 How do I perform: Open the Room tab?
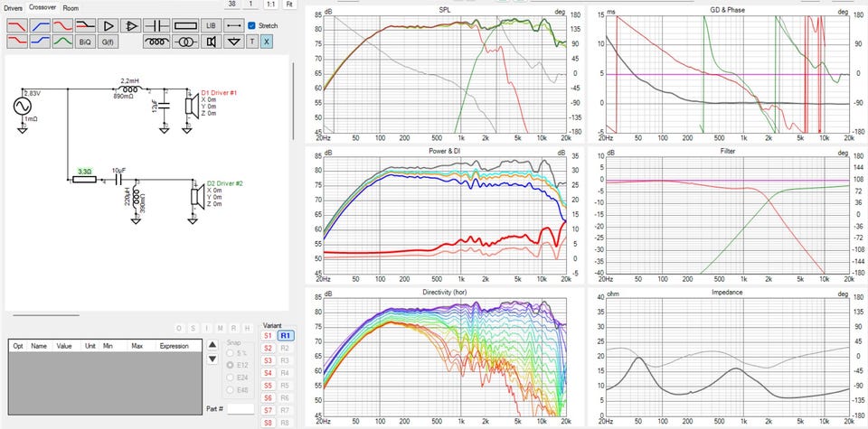pos(71,7)
